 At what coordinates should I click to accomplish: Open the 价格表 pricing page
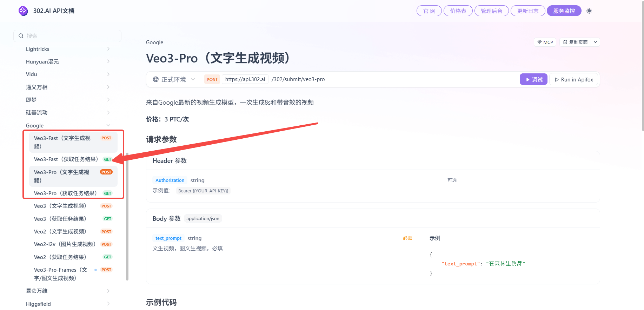click(x=458, y=11)
